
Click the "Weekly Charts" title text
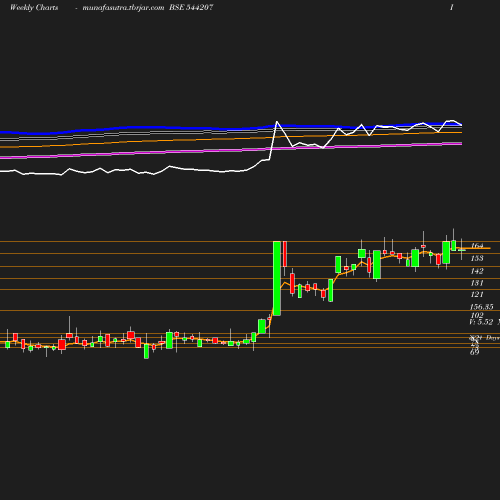[x=34, y=7]
